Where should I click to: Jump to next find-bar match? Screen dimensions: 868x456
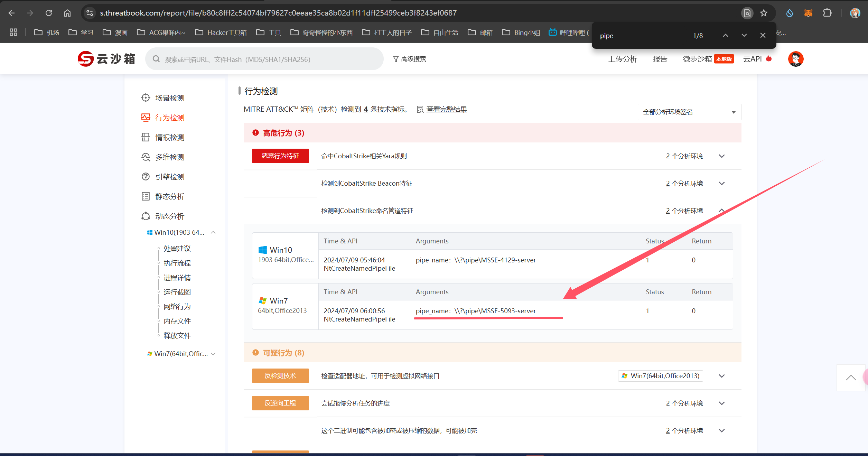coord(744,36)
